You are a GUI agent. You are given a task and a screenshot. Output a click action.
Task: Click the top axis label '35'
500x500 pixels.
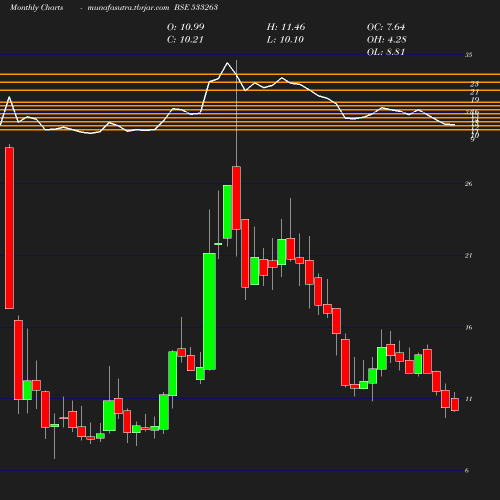(468, 55)
